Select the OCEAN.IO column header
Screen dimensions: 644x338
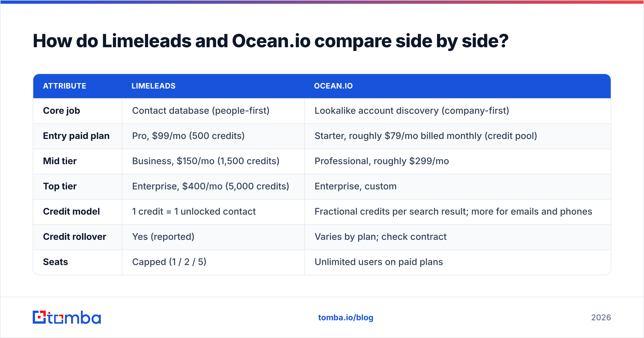pyautogui.click(x=333, y=86)
